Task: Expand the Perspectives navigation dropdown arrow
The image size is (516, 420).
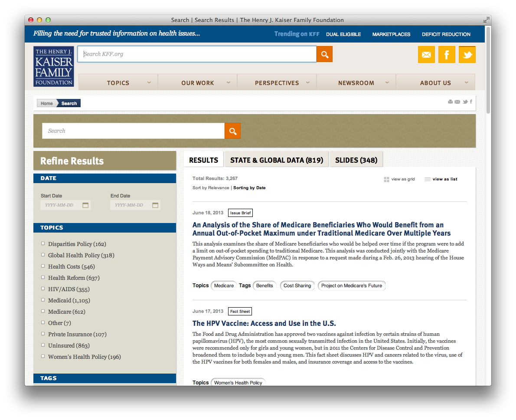Action: [x=308, y=82]
